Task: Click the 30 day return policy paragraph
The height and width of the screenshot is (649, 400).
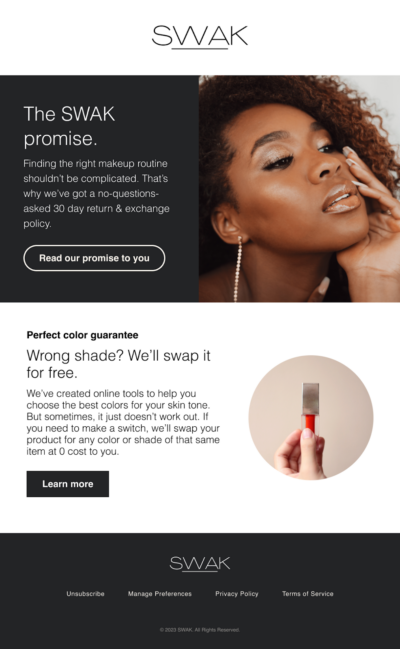Action: 96,193
